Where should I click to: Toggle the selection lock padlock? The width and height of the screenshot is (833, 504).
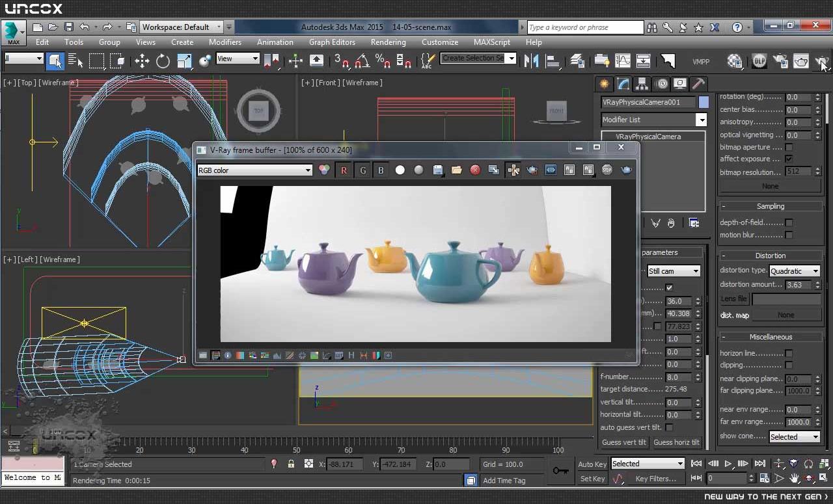pos(291,464)
